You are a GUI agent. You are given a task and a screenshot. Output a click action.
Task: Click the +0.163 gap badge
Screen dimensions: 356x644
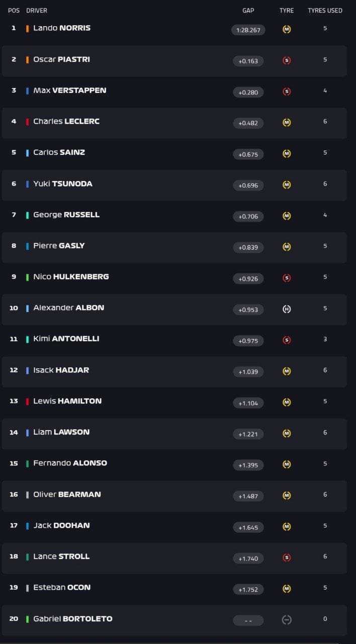click(x=248, y=61)
